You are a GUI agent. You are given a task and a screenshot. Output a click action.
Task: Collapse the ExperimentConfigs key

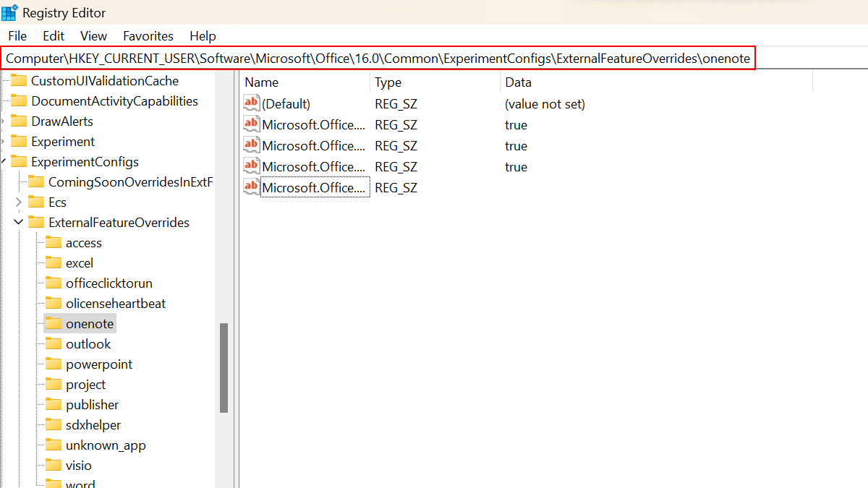(3, 162)
